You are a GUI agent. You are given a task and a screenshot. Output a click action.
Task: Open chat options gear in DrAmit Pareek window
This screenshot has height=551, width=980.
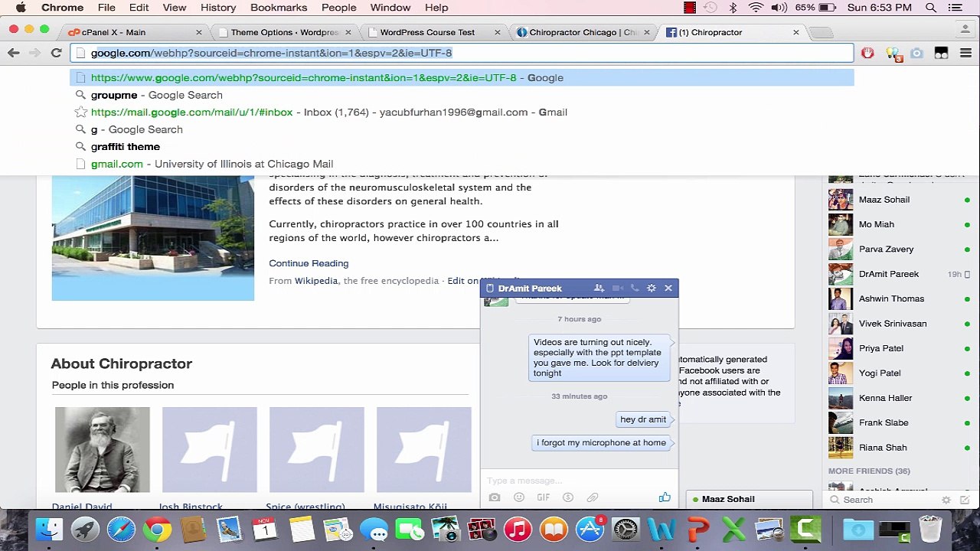click(652, 289)
